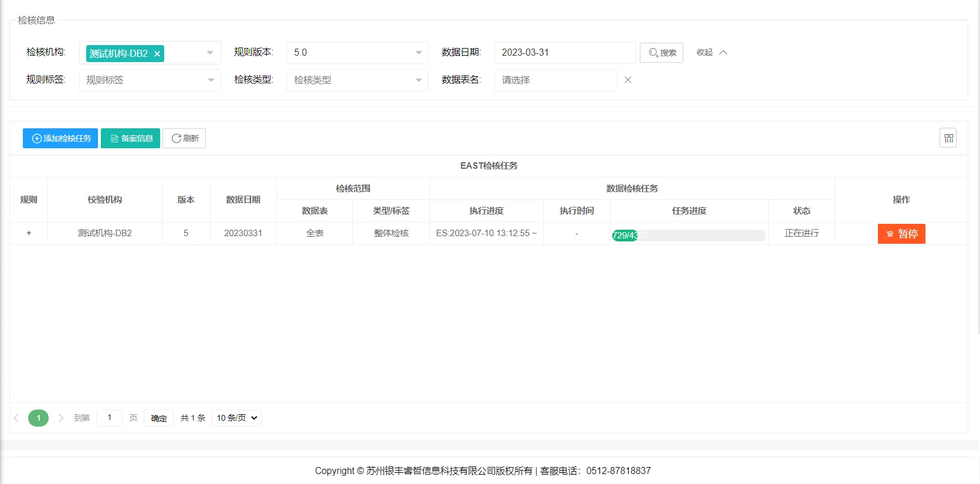The width and height of the screenshot is (980, 484).
Task: Open 备案信息 records
Action: pos(130,138)
